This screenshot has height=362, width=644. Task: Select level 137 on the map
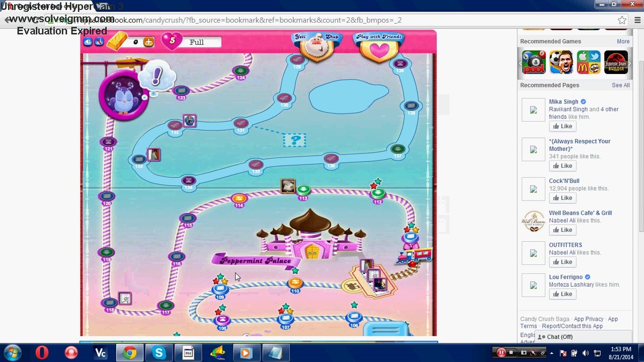[397, 149]
